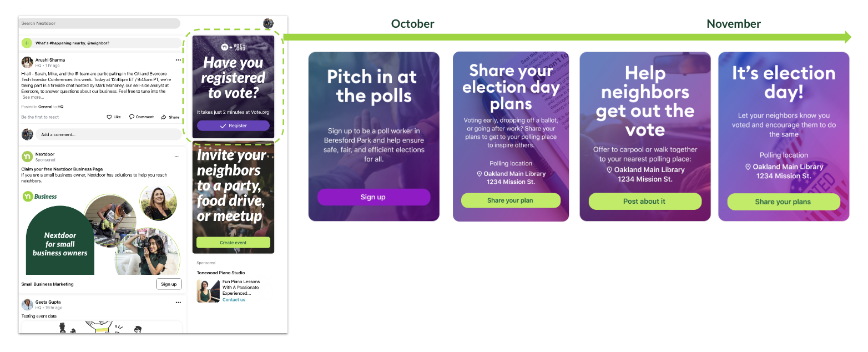This screenshot has width=868, height=352.
Task: Expand post with See more link
Action: click(33, 97)
